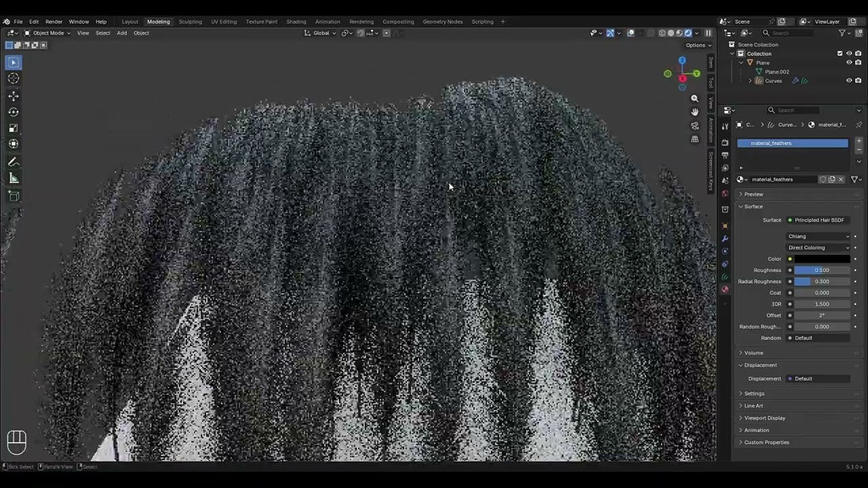Hide the Curves object in viewport
The width and height of the screenshot is (868, 488).
pyautogui.click(x=849, y=80)
